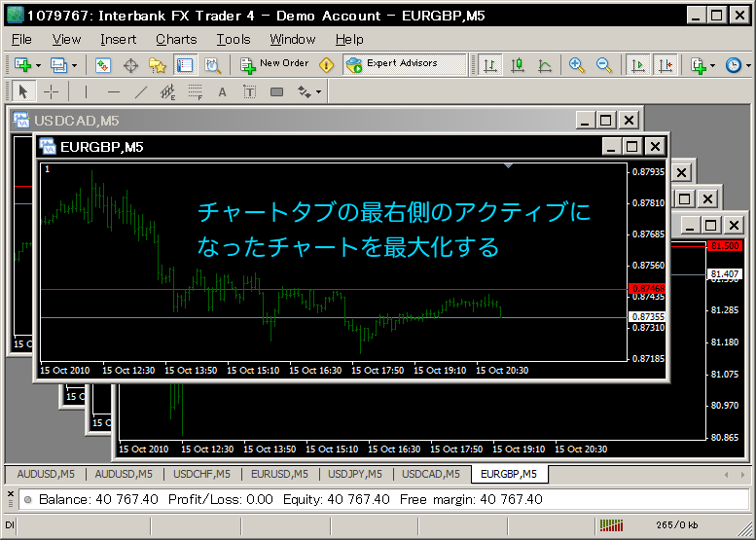Minimize the USDCAD,M5 chart window
The height and width of the screenshot is (540, 756).
tap(585, 120)
